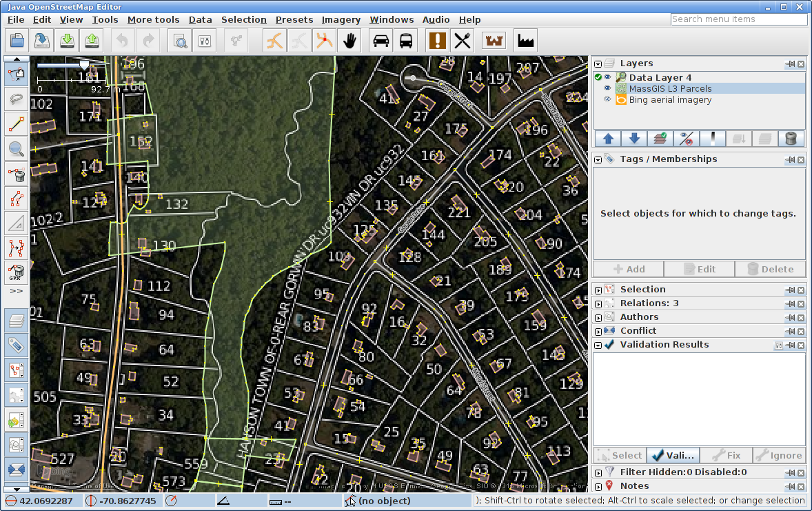Click the fork and knife preset icon
Image resolution: width=812 pixels, height=511 pixels.
[x=462, y=41]
